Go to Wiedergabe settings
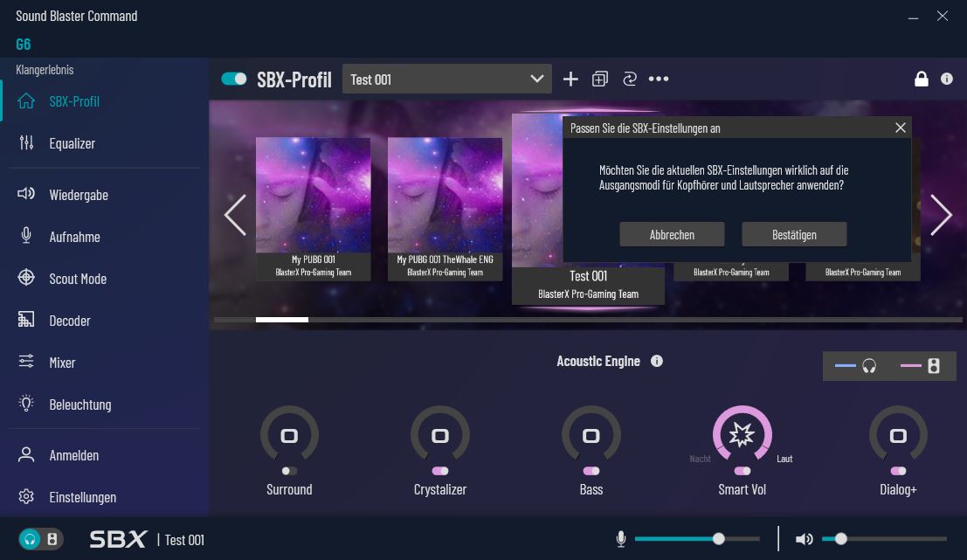The width and height of the screenshot is (967, 560). (105, 195)
